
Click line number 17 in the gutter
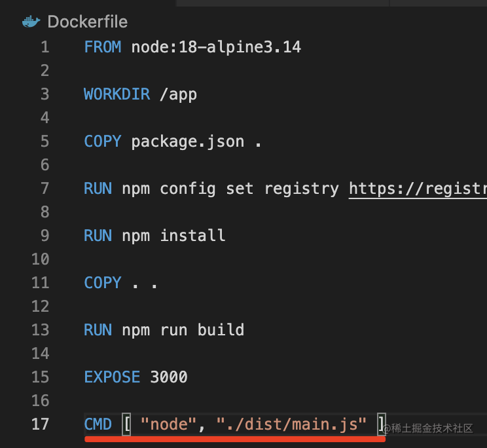[x=41, y=424]
